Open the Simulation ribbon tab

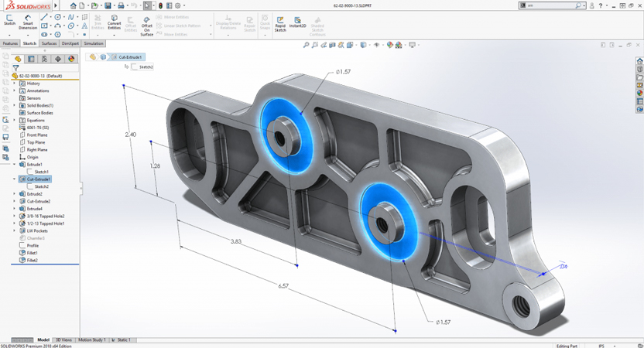92,43
